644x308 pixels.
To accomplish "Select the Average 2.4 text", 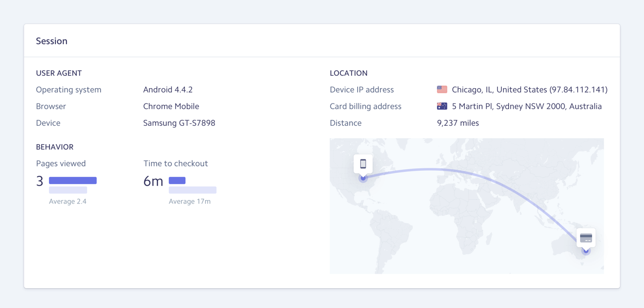I will pyautogui.click(x=68, y=202).
